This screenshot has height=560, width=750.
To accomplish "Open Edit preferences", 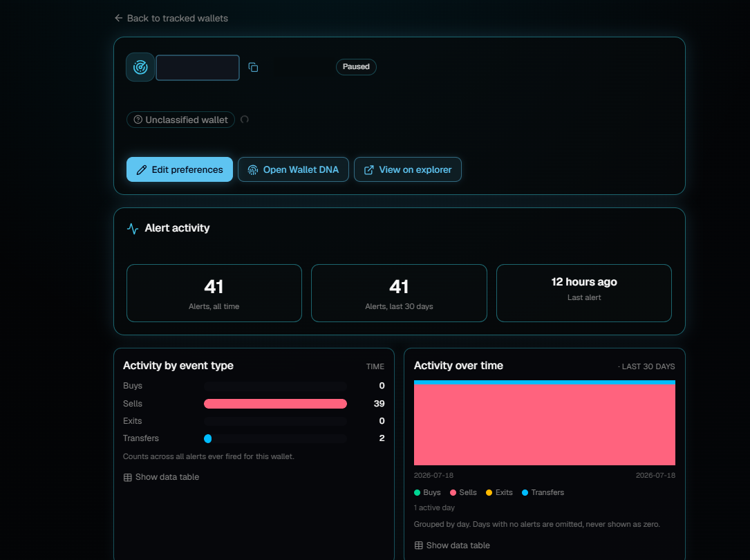I will click(179, 169).
